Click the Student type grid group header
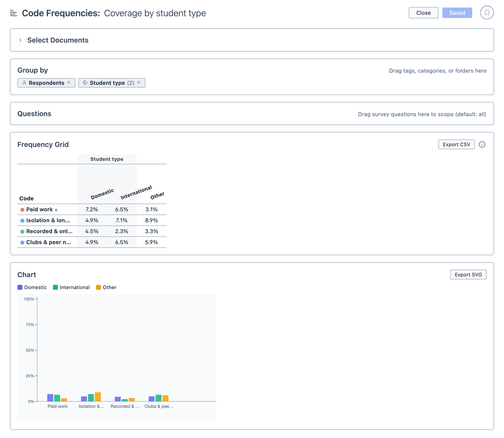Viewport: 504px width, 438px height. (x=107, y=159)
